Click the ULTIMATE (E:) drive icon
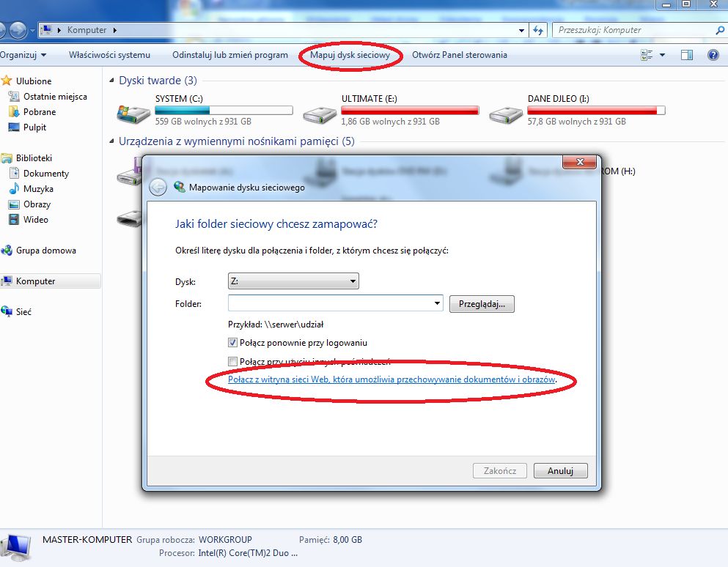Viewport: 728px width, 567px height. pyautogui.click(x=320, y=115)
